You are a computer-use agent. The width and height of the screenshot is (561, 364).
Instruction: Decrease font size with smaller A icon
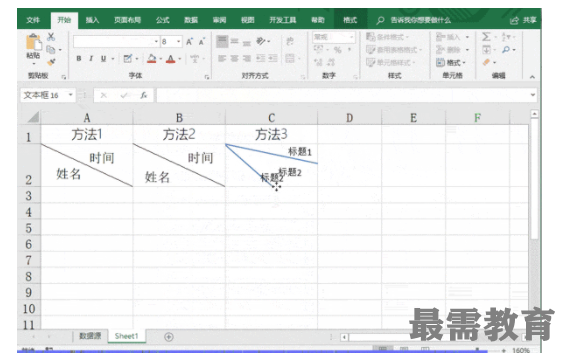[202, 42]
